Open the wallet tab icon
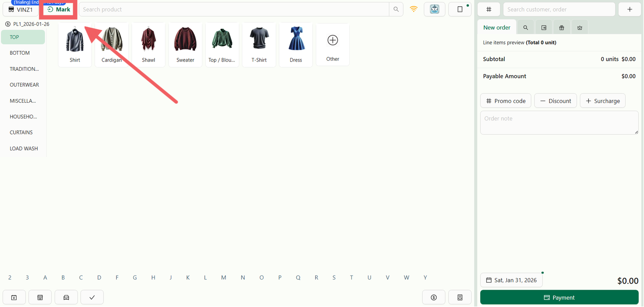644x307 pixels. (x=544, y=27)
